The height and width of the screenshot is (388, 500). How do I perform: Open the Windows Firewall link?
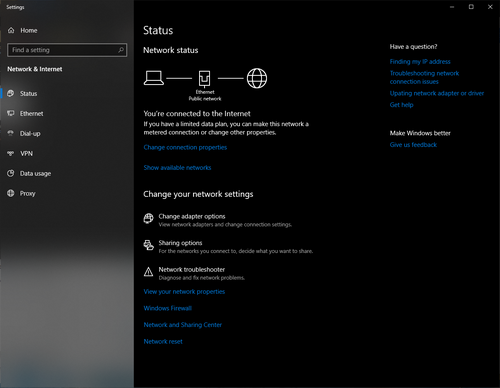coord(168,308)
